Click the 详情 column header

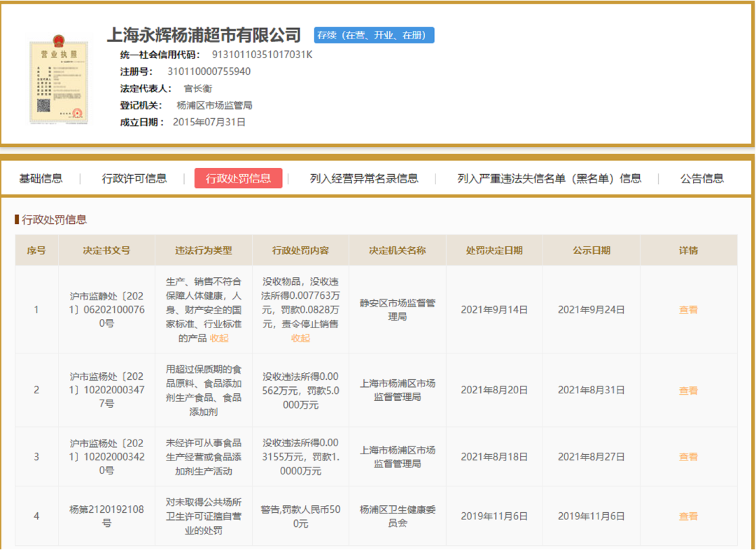click(688, 251)
